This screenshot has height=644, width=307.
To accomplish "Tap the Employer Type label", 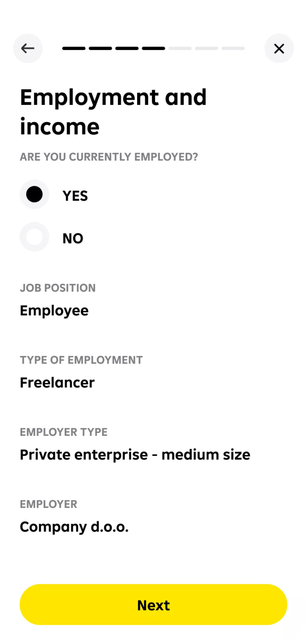I will pyautogui.click(x=64, y=432).
